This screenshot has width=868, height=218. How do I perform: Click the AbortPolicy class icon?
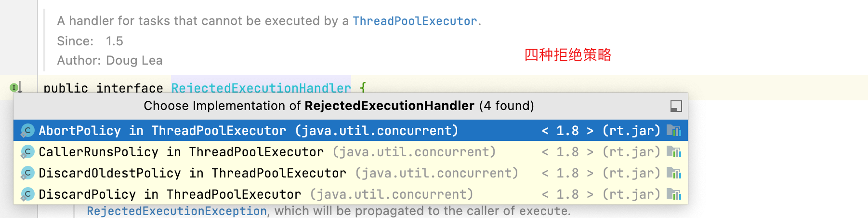tap(27, 131)
